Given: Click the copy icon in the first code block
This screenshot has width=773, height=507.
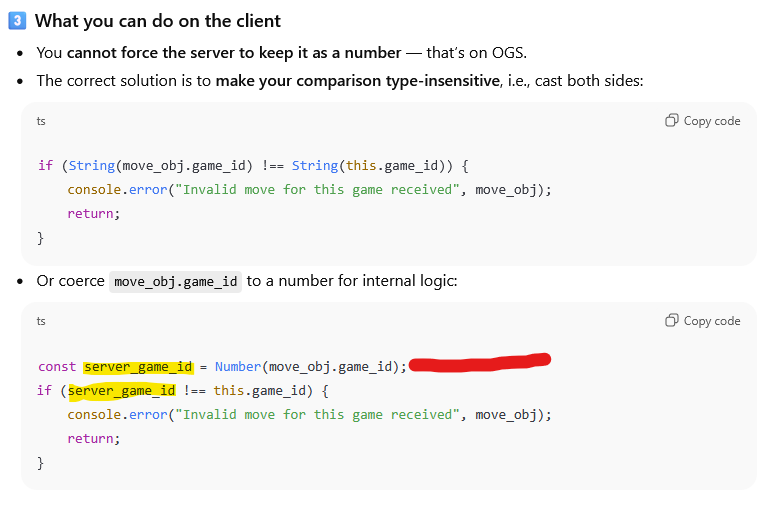Looking at the screenshot, I should coord(672,121).
